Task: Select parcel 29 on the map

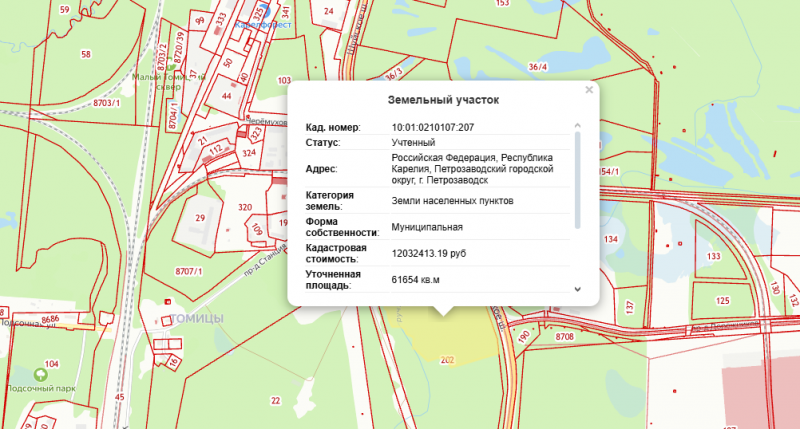Action: [x=200, y=217]
